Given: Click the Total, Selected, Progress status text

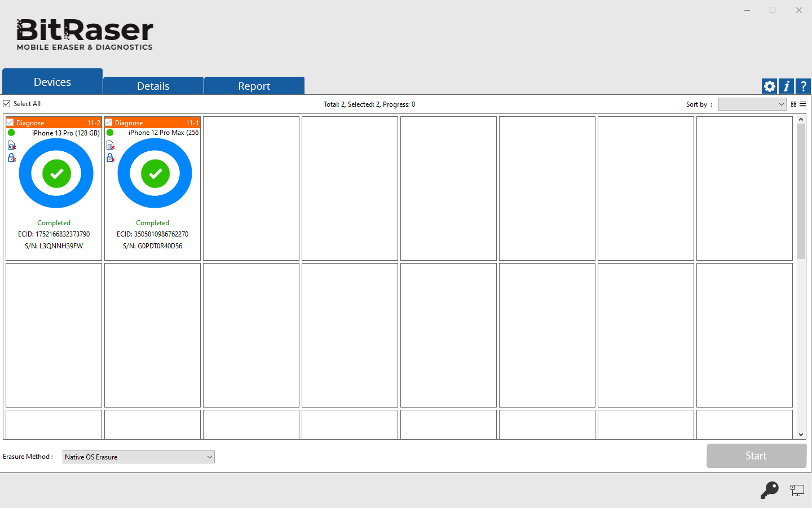Looking at the screenshot, I should click(x=369, y=104).
